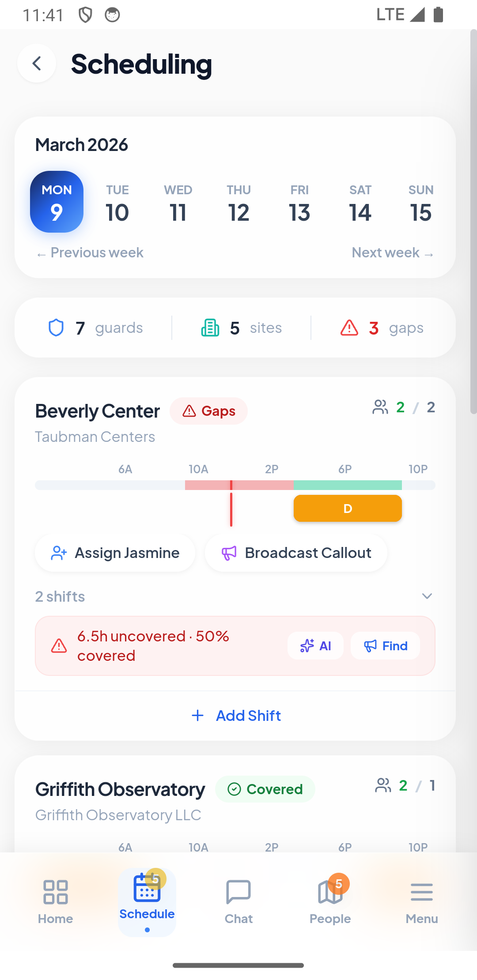The height and width of the screenshot is (980, 477).
Task: Go to Next week
Action: point(392,253)
